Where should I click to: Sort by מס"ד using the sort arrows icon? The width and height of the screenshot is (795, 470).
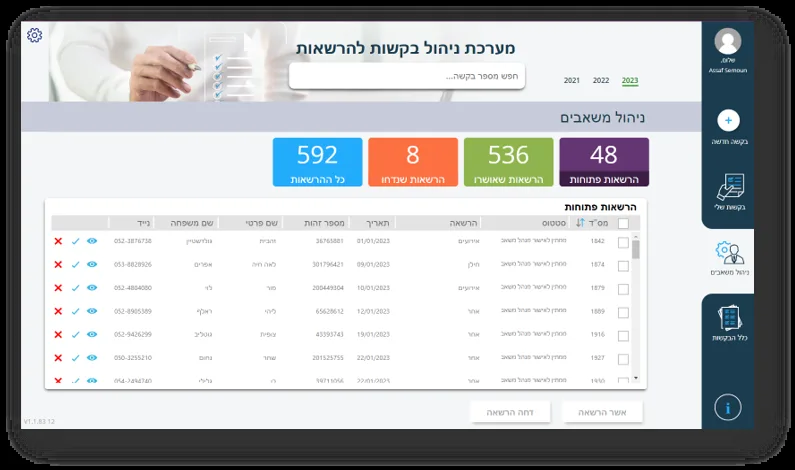click(581, 223)
